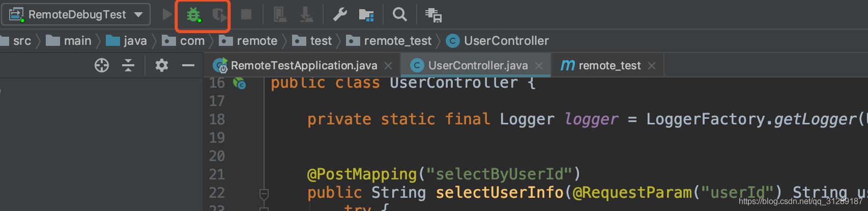Image resolution: width=868 pixels, height=211 pixels.
Task: Collapse all in project panel
Action: (x=128, y=65)
